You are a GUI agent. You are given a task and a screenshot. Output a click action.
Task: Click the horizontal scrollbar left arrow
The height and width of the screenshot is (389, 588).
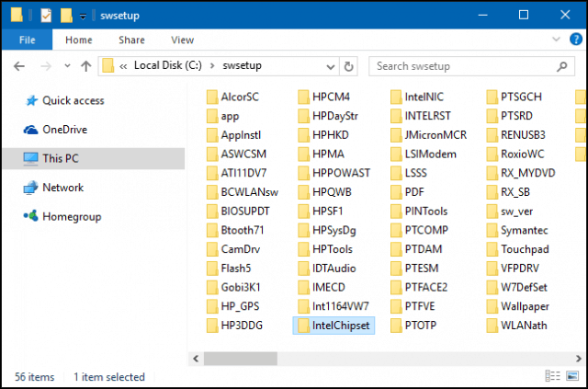(196, 359)
